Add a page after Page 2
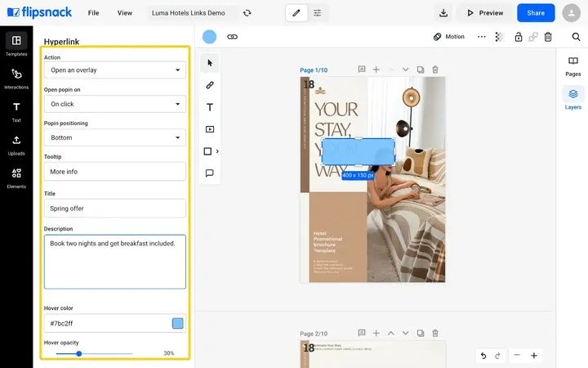 click(376, 333)
